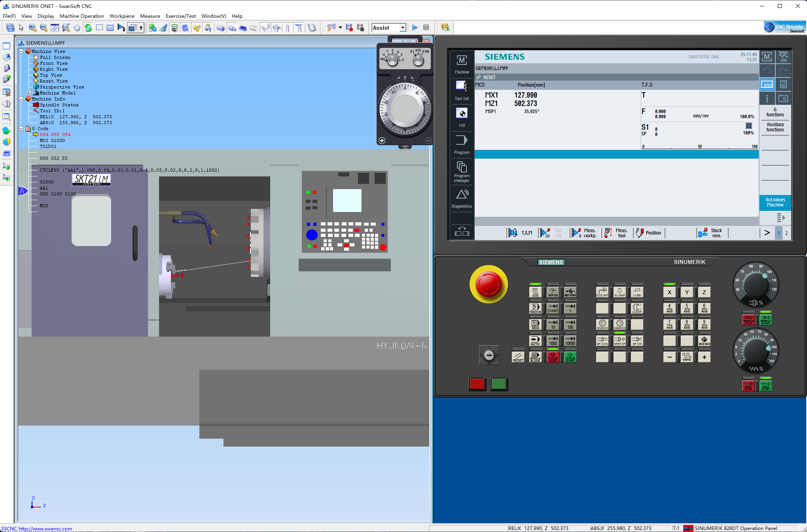Toggle Single Block key
The width and height of the screenshot is (807, 532).
[535, 357]
